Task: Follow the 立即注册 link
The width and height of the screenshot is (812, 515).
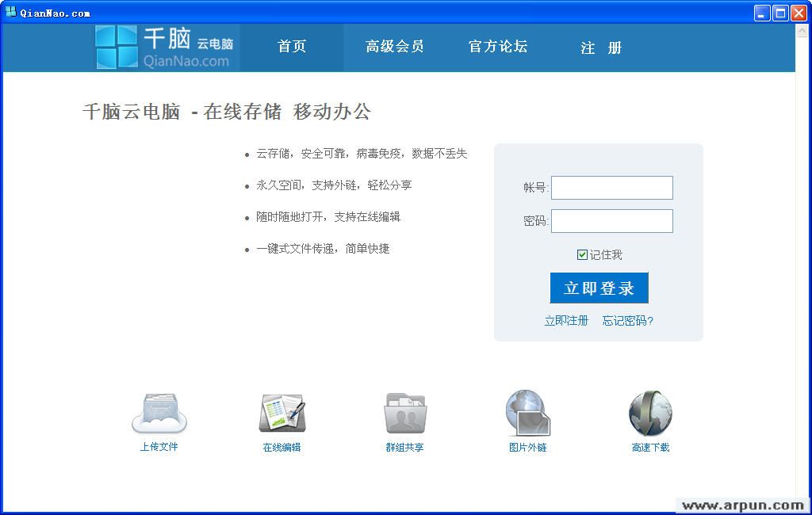Action: (566, 321)
